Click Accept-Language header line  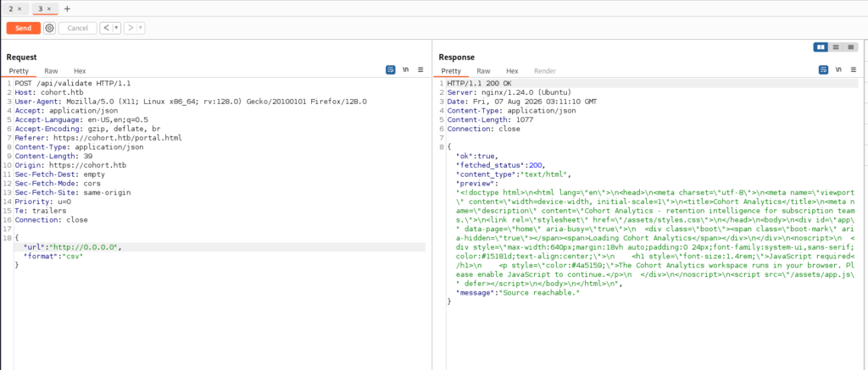pyautogui.click(x=81, y=119)
